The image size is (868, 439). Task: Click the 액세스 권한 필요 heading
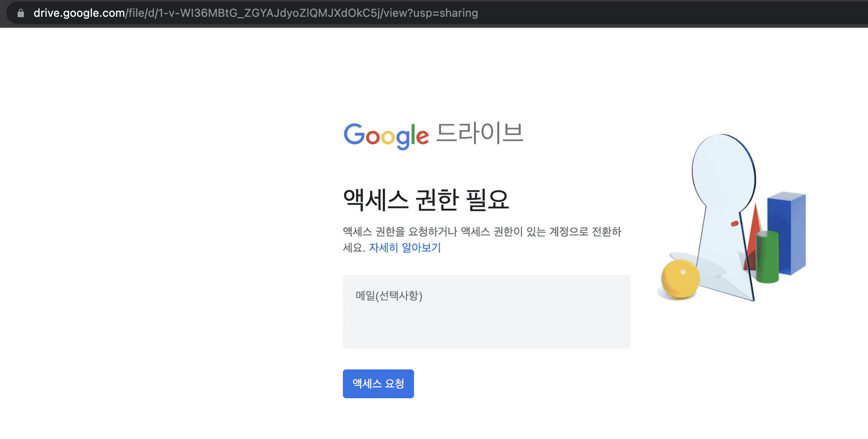[426, 200]
